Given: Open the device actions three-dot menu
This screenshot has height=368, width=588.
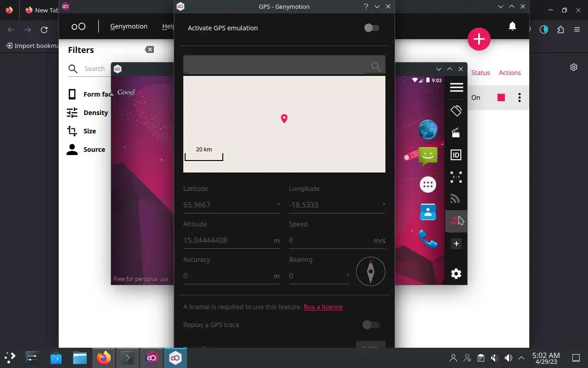Looking at the screenshot, I should pos(520,98).
